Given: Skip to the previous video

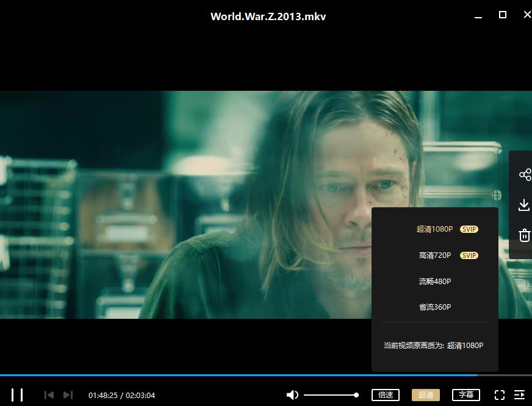Looking at the screenshot, I should (x=49, y=395).
